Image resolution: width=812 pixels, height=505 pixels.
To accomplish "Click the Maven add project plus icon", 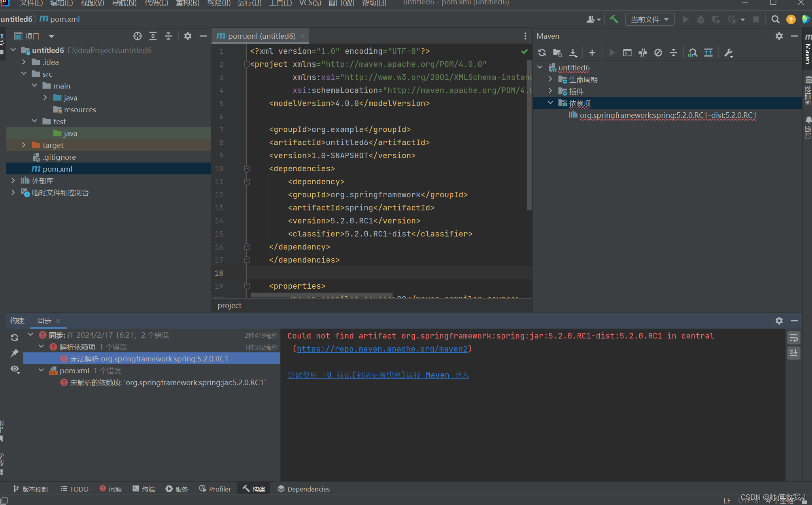I will pyautogui.click(x=592, y=53).
